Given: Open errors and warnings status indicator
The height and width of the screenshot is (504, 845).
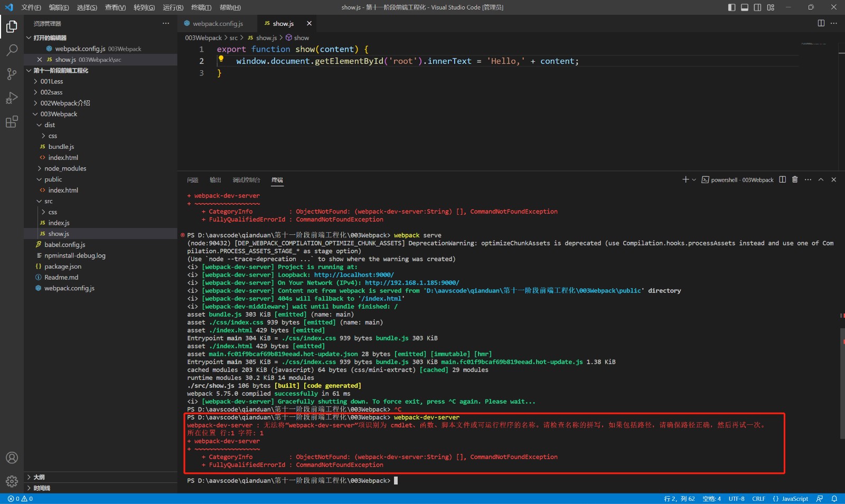Looking at the screenshot, I should [x=20, y=499].
